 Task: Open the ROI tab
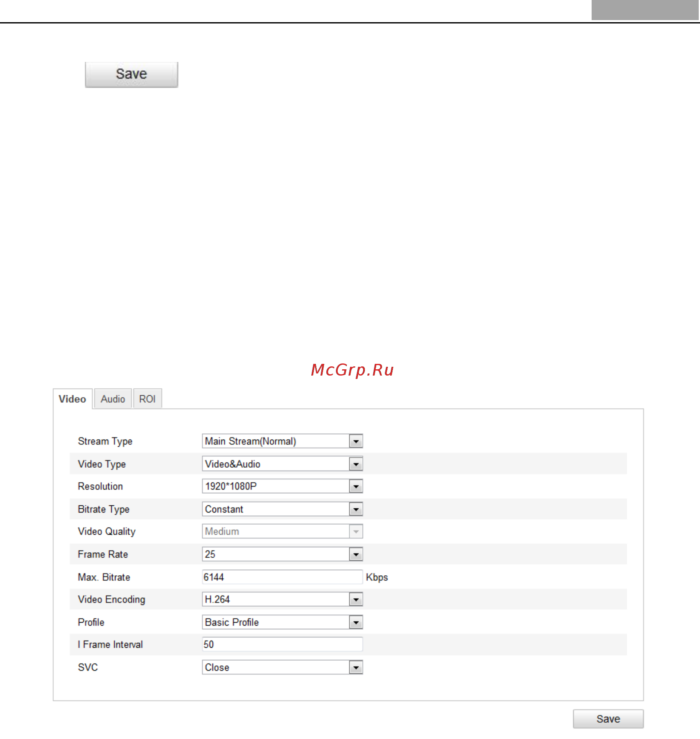click(x=147, y=399)
